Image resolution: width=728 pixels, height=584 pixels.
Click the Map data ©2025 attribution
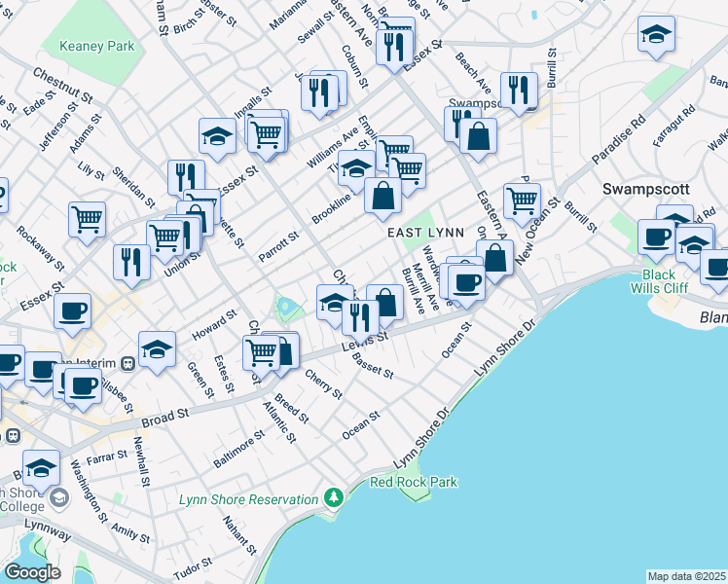pyautogui.click(x=687, y=576)
